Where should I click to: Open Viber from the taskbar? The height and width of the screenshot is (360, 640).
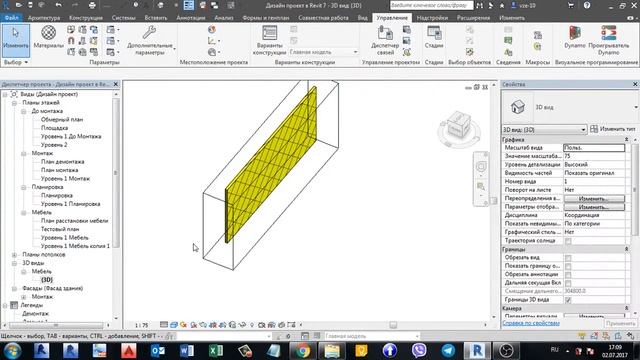[x=419, y=351]
